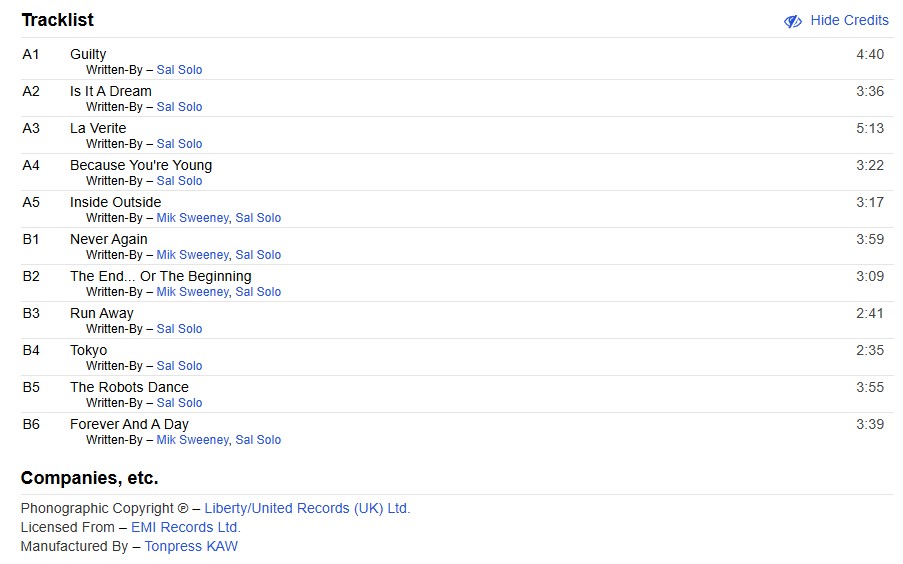Open Liberty/United Records (UK) Ltd. link
The height and width of the screenshot is (564, 903).
click(307, 508)
